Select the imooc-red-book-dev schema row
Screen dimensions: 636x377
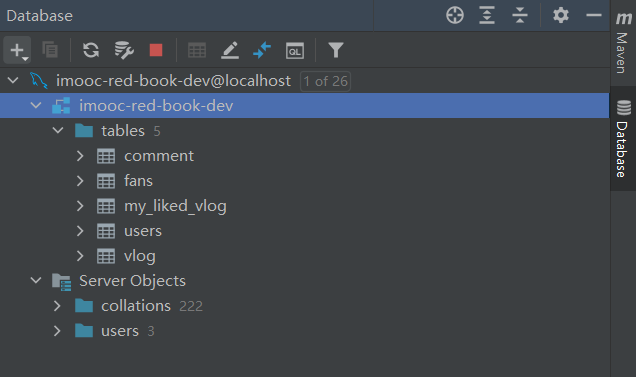(x=304, y=106)
